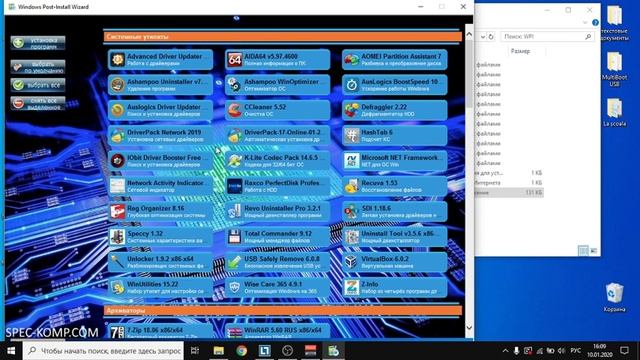Click the установка программ button

(38, 43)
